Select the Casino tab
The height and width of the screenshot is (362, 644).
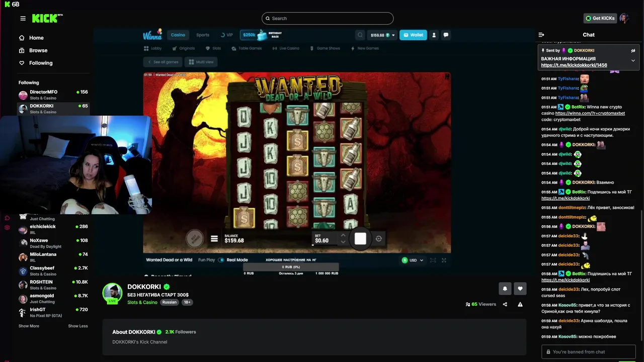(x=178, y=35)
